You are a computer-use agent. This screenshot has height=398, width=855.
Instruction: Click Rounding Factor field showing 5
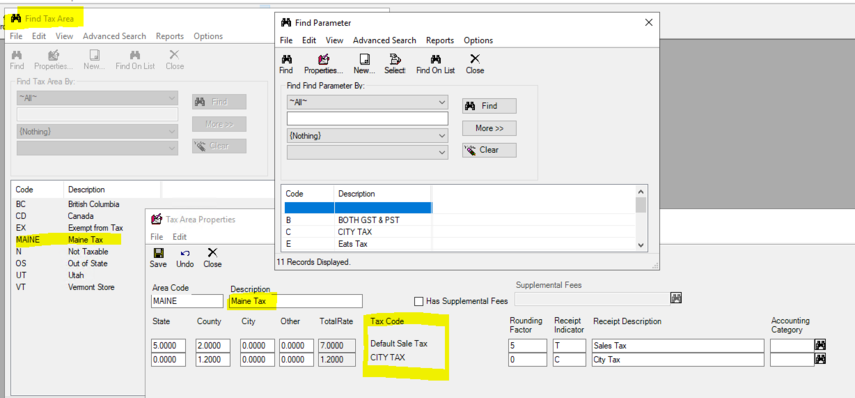527,346
